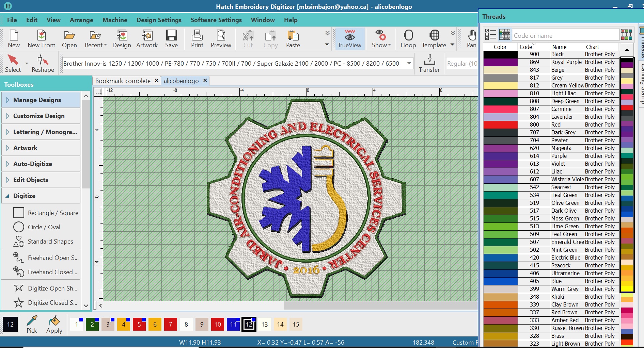Open the File menu
This screenshot has width=644, height=348.
click(x=12, y=20)
